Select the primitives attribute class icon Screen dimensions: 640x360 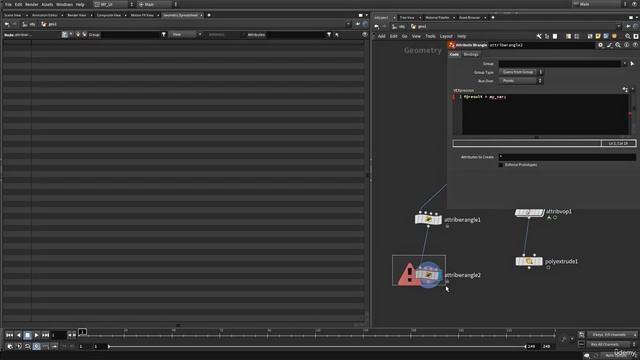click(x=78, y=35)
